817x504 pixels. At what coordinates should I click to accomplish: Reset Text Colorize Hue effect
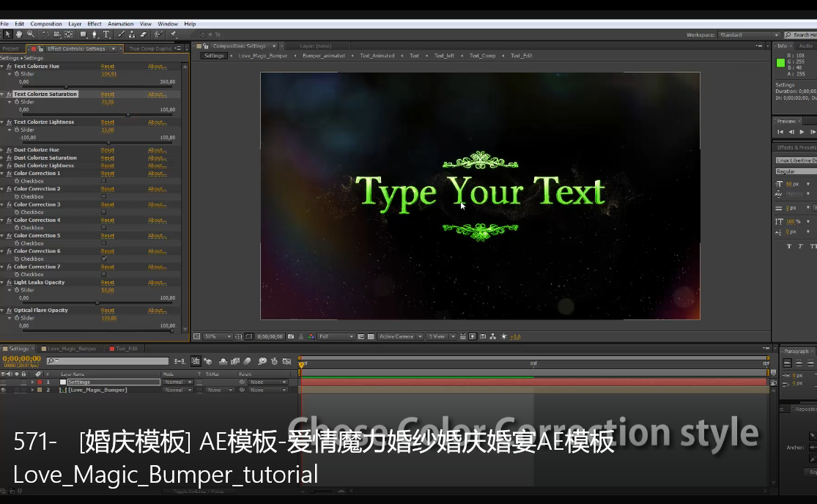(107, 66)
